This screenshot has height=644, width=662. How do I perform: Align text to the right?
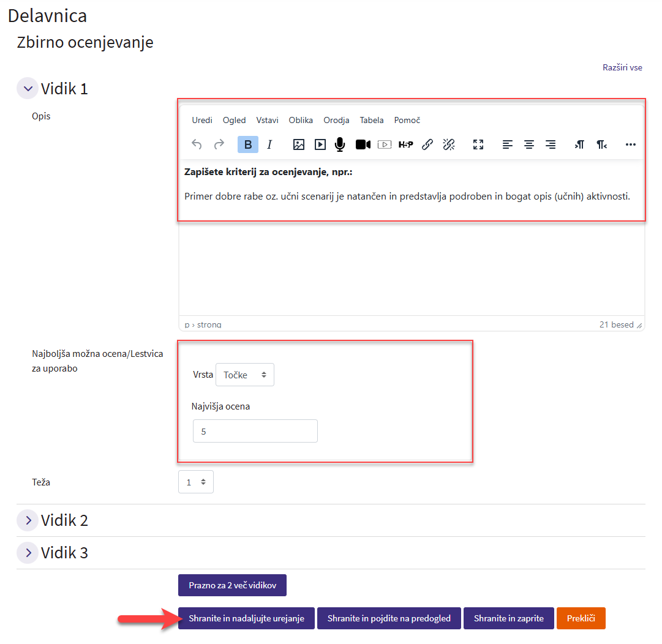point(551,144)
